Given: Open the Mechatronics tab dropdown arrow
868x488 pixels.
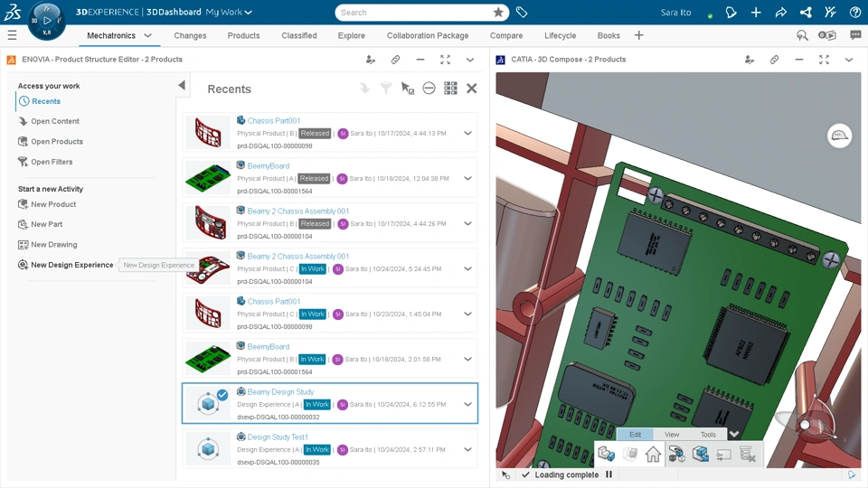Looking at the screenshot, I should pos(147,35).
